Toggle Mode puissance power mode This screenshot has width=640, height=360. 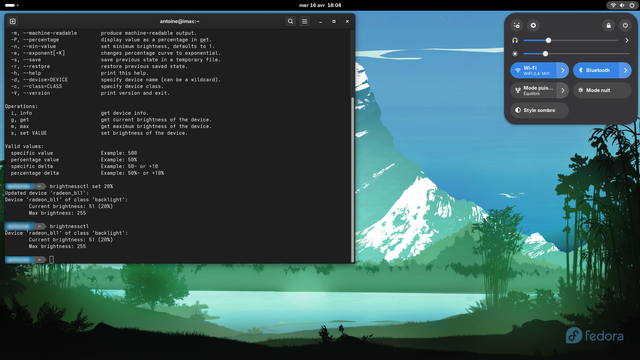pos(533,90)
